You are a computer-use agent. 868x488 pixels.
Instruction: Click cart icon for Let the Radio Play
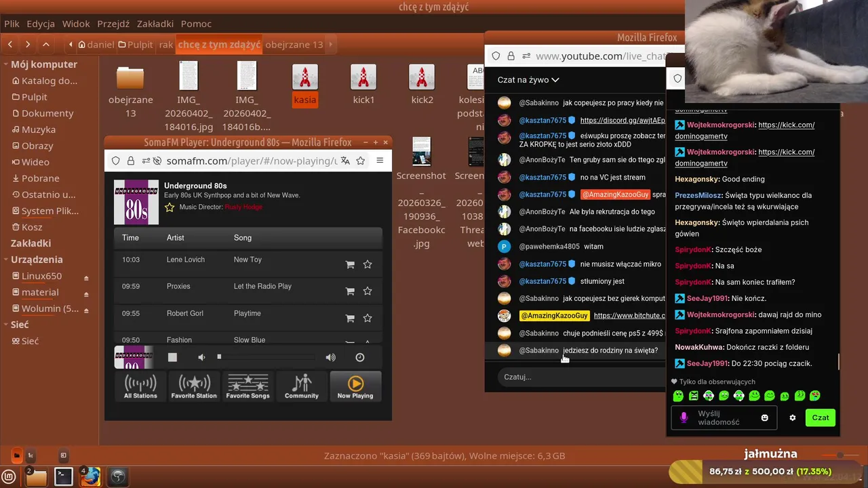(350, 291)
